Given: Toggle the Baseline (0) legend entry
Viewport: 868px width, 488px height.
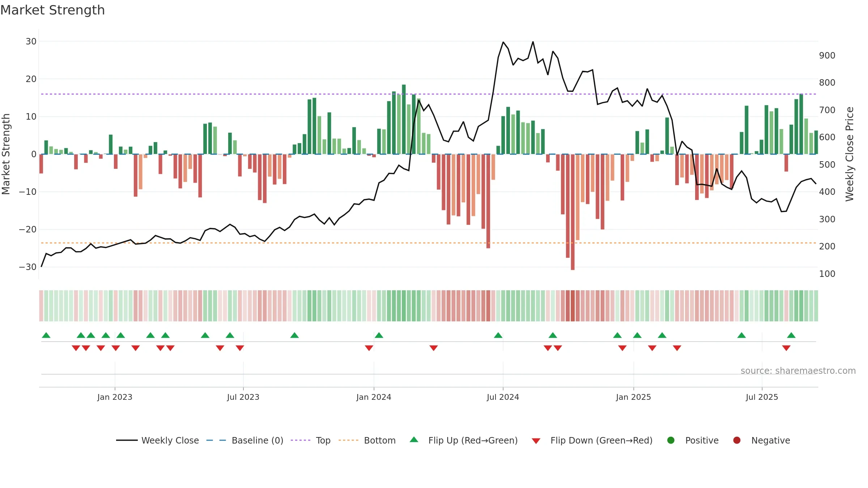Looking at the screenshot, I should 245,440.
